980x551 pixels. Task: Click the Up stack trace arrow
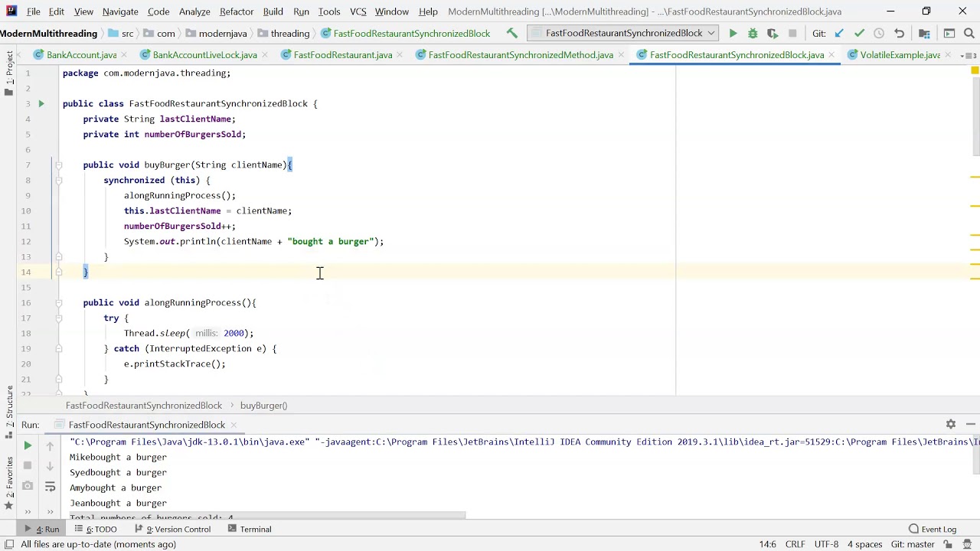pyautogui.click(x=50, y=445)
